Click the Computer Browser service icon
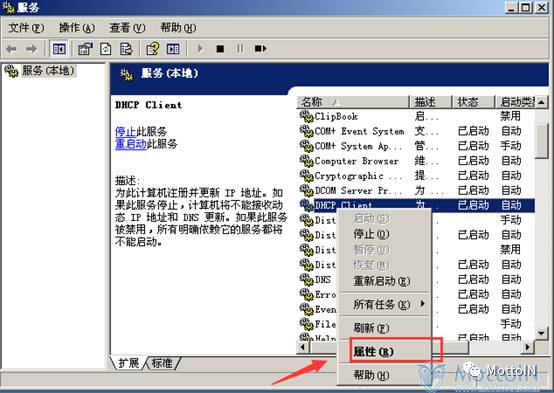Viewport: 554px width, 393px height. [306, 161]
